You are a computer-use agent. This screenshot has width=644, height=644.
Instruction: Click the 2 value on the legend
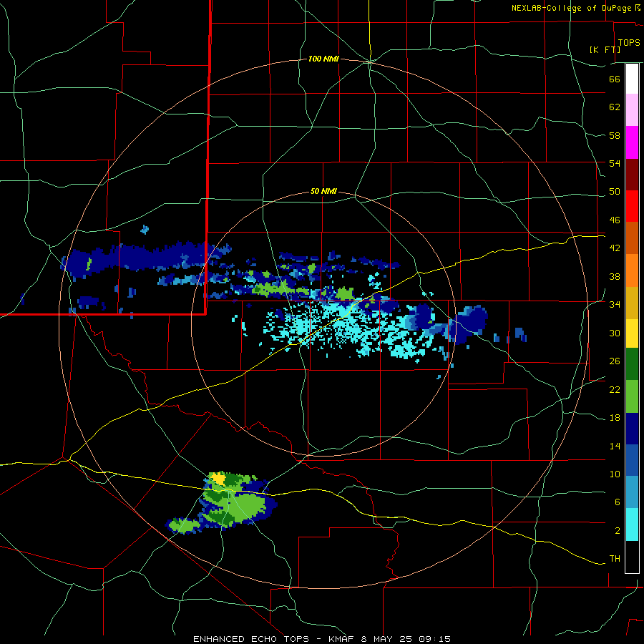tap(617, 531)
